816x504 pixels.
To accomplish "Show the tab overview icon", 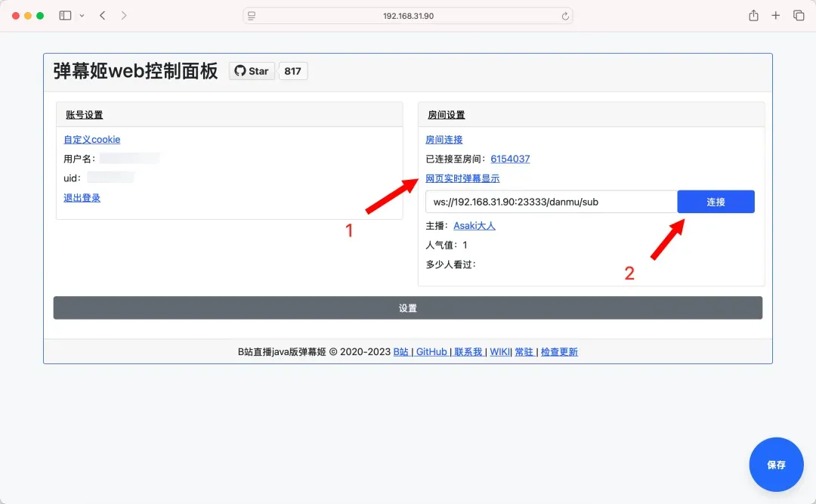I will click(799, 16).
